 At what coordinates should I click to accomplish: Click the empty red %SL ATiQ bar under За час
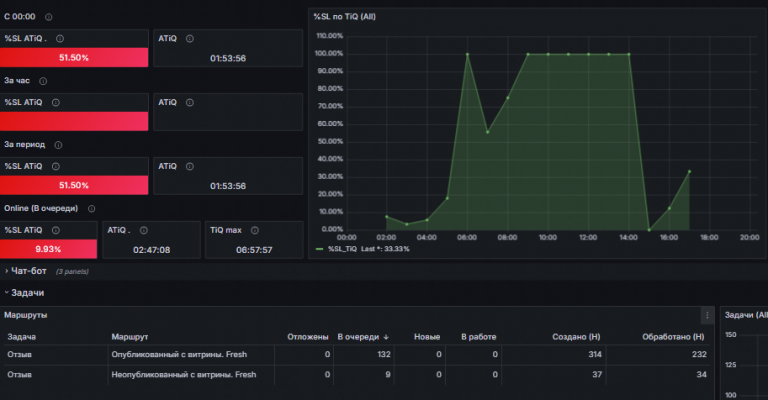(x=74, y=121)
